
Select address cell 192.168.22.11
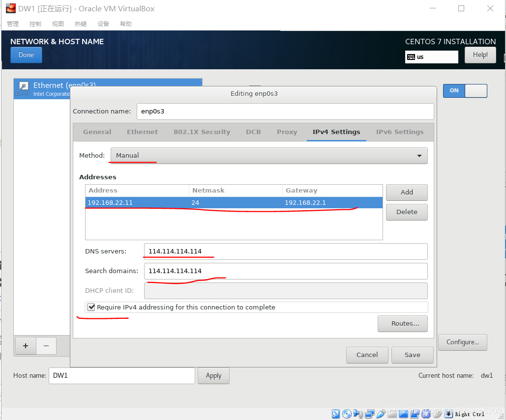click(110, 203)
